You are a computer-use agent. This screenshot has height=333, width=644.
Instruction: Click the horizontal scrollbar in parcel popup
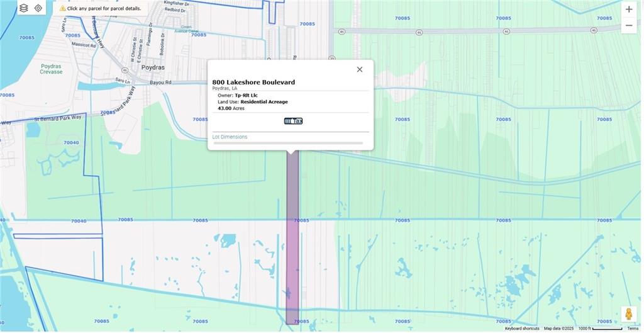(288, 144)
